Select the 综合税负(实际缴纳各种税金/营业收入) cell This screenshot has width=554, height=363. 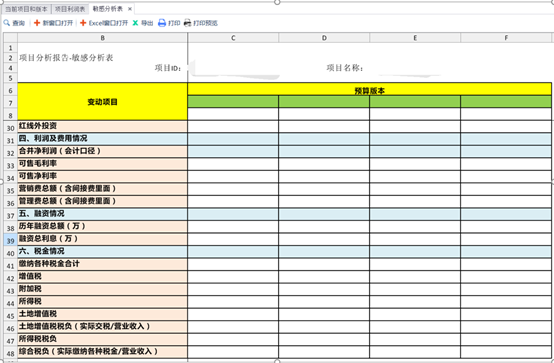coord(102,352)
